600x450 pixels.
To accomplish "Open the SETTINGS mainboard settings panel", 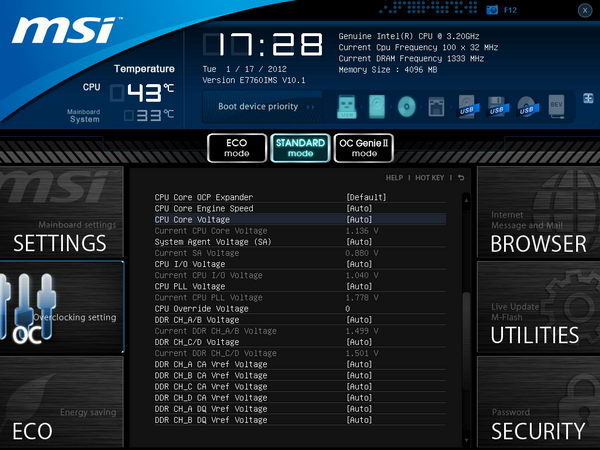I will [62, 212].
